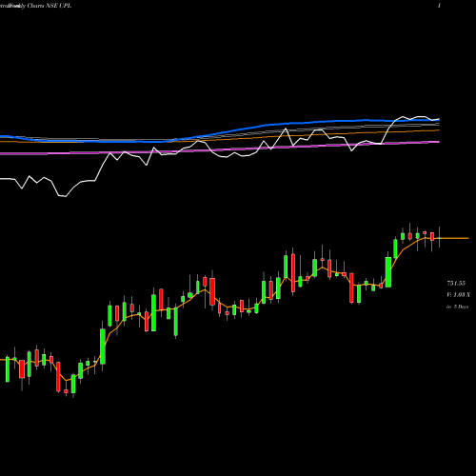This screenshot has height=476, width=476.
Task: Click the "Charts NSE UPL" title text
Action: coord(50,6)
